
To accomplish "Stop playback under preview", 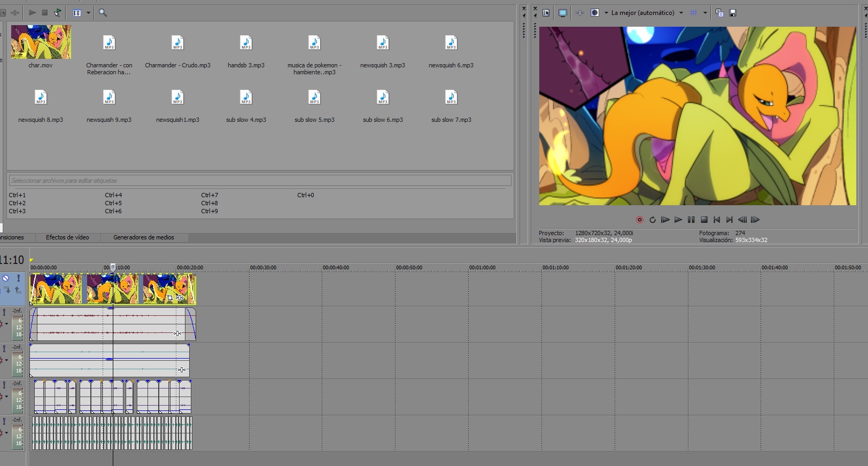I will click(704, 220).
